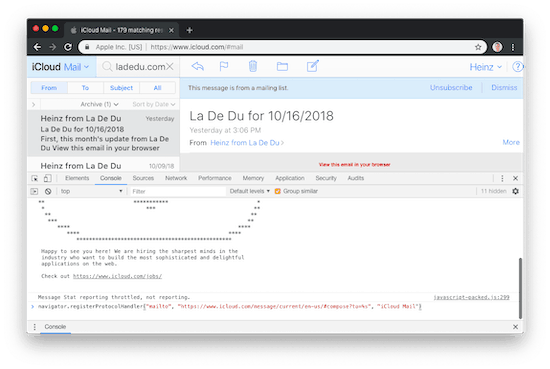Click the console Filter field
550x369 pixels.
[x=178, y=191]
